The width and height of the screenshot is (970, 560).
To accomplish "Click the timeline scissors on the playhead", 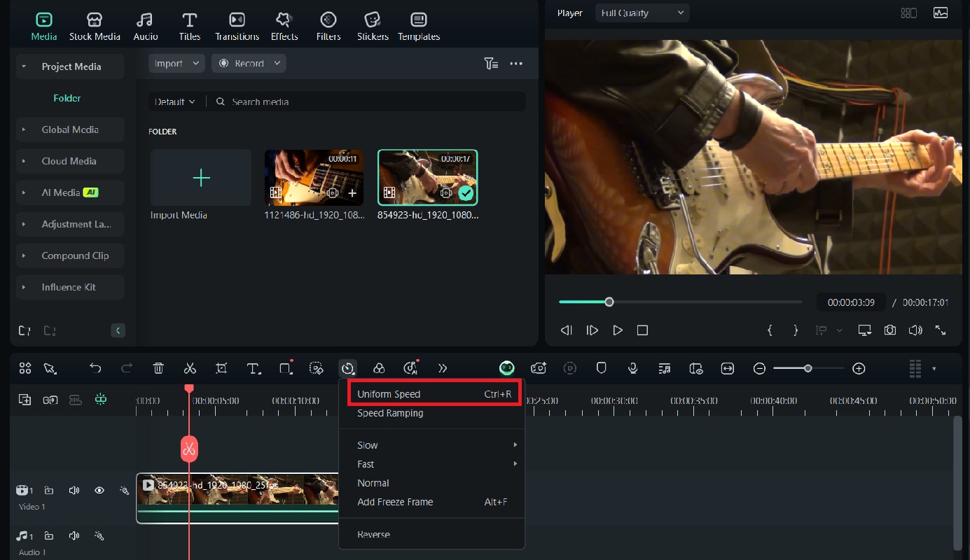I will [x=189, y=449].
